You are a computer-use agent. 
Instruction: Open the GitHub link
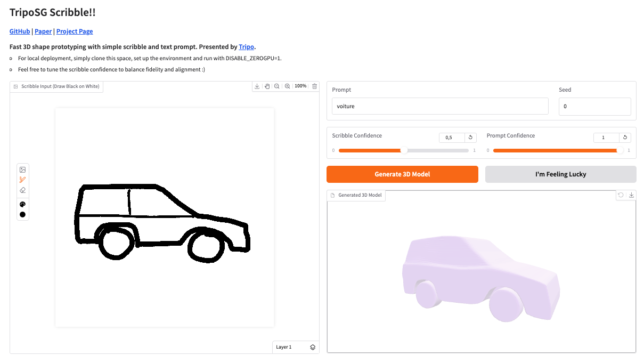pyautogui.click(x=20, y=31)
